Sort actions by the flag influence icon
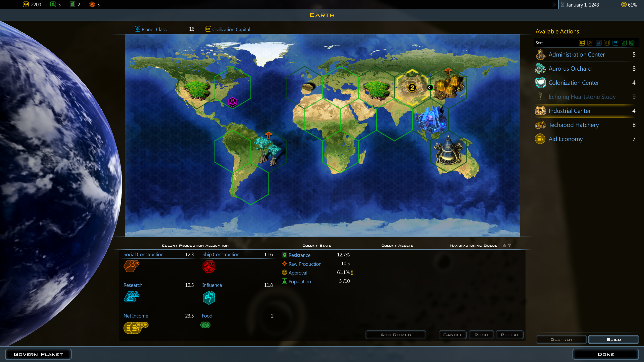The image size is (644, 362). 615,43
